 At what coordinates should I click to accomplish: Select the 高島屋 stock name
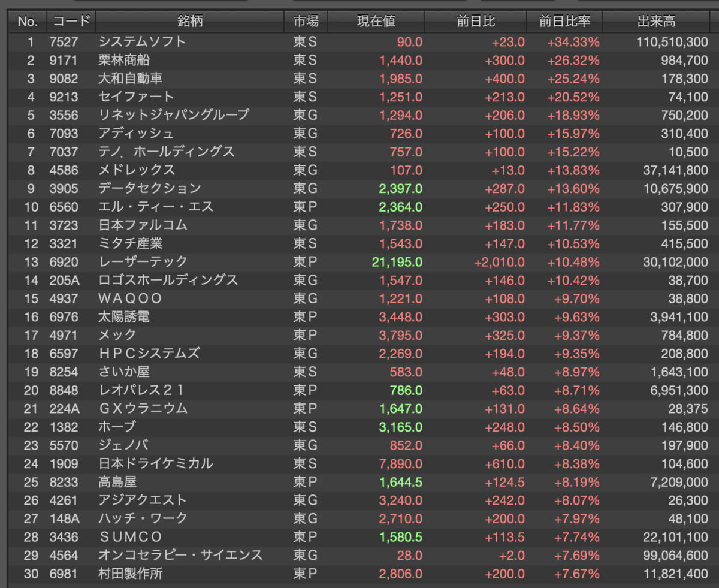coord(117,482)
